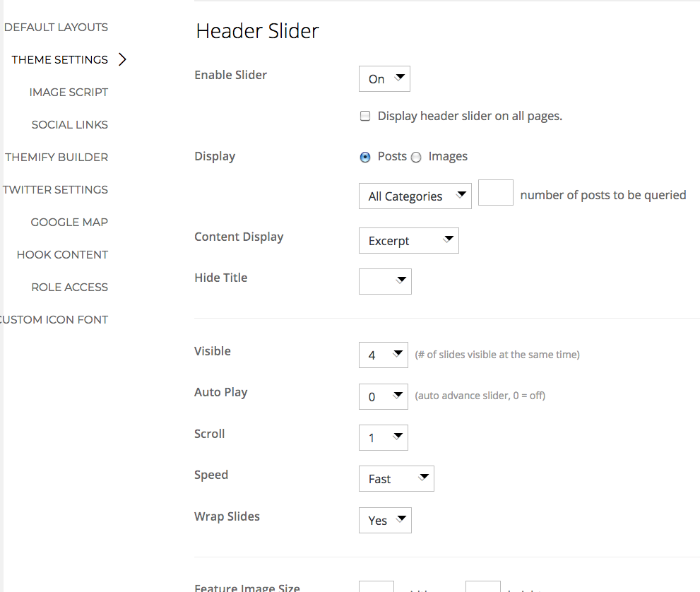Open Image Script settings

click(69, 93)
